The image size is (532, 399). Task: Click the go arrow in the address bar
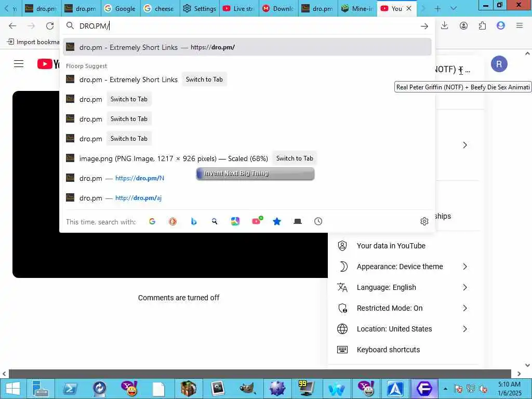pyautogui.click(x=424, y=26)
